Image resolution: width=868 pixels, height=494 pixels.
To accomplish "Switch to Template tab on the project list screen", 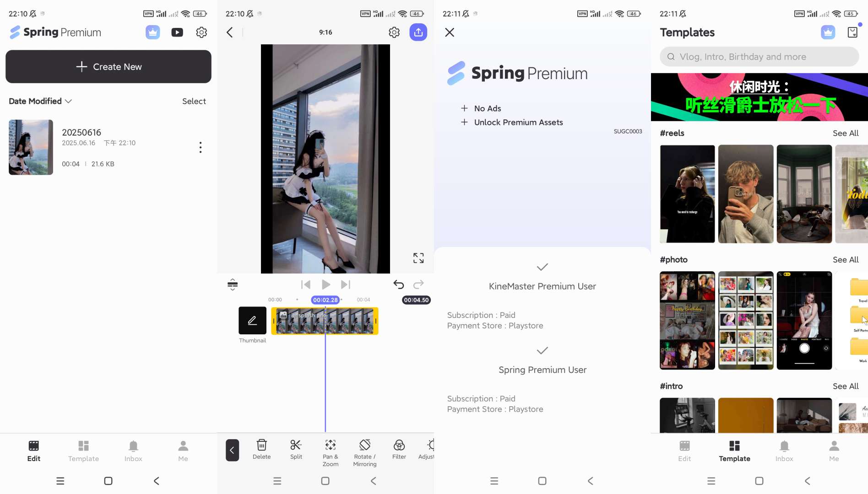I will pyautogui.click(x=83, y=451).
